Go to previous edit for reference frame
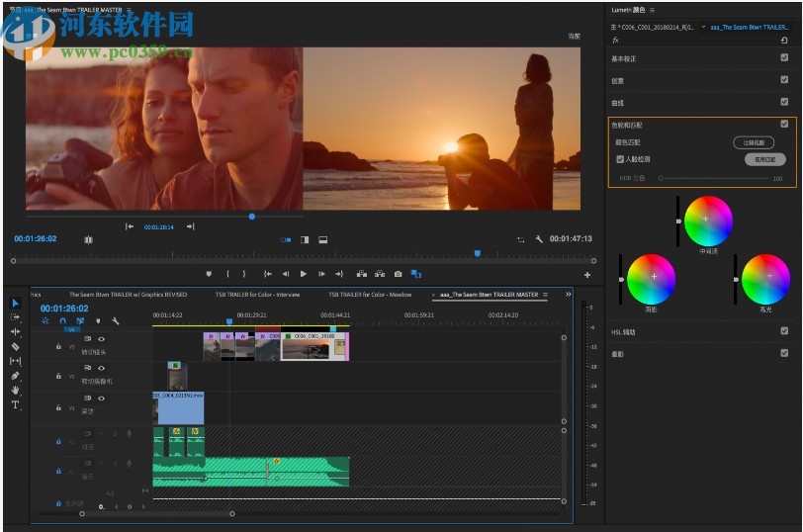The width and height of the screenshot is (803, 532). click(129, 226)
